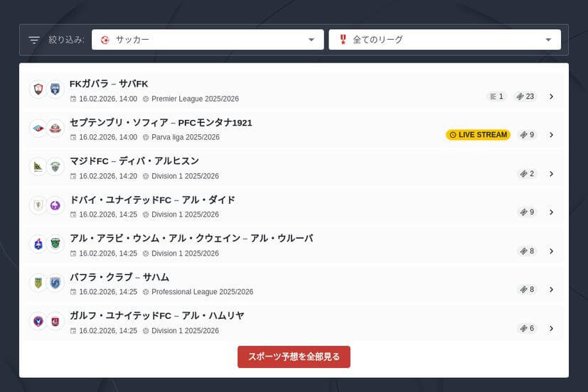Click the スポーツ予想を全部見る button
This screenshot has width=588, height=392.
click(x=294, y=356)
